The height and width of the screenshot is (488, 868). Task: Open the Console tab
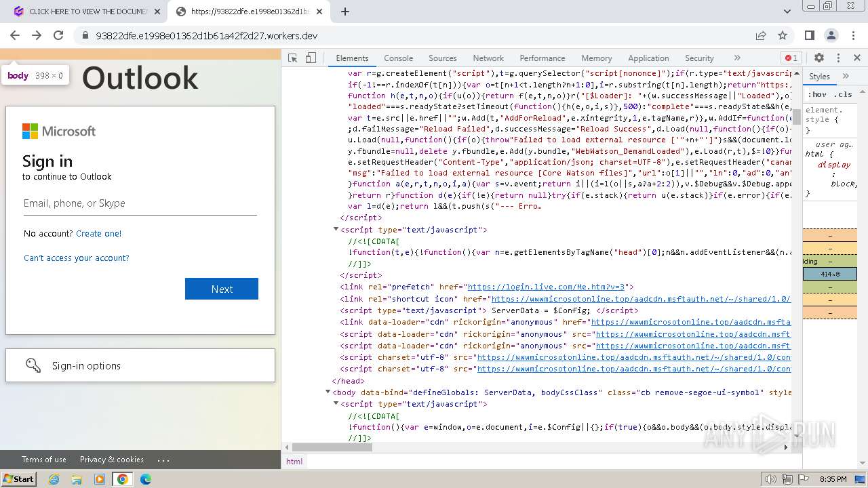pos(398,58)
